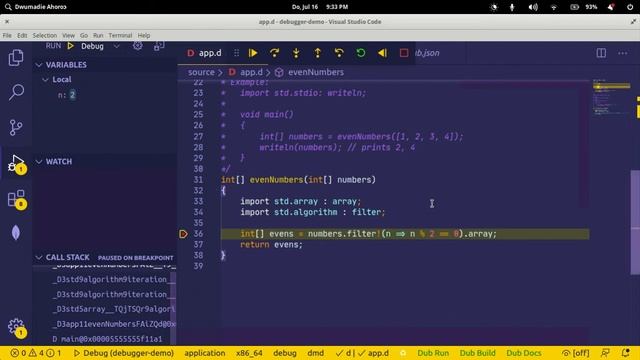Open the Help menu
This screenshot has height=360, width=640.
coord(144,36)
